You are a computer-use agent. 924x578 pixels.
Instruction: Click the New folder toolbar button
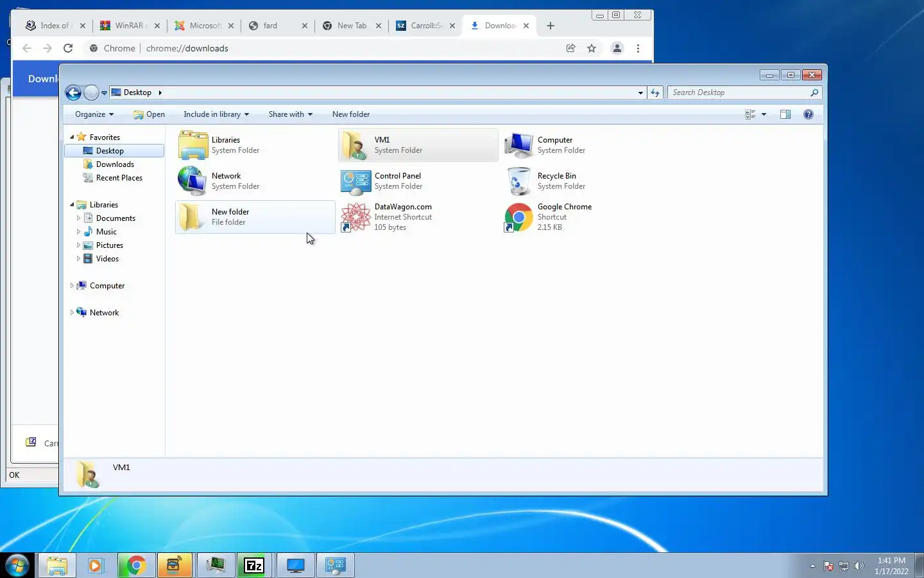[x=351, y=114]
